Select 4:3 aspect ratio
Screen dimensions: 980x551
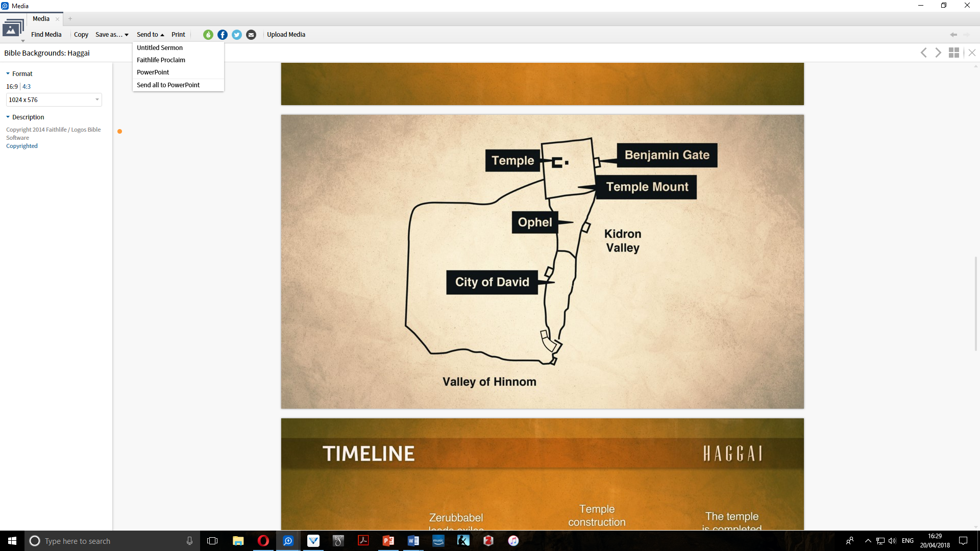(27, 87)
